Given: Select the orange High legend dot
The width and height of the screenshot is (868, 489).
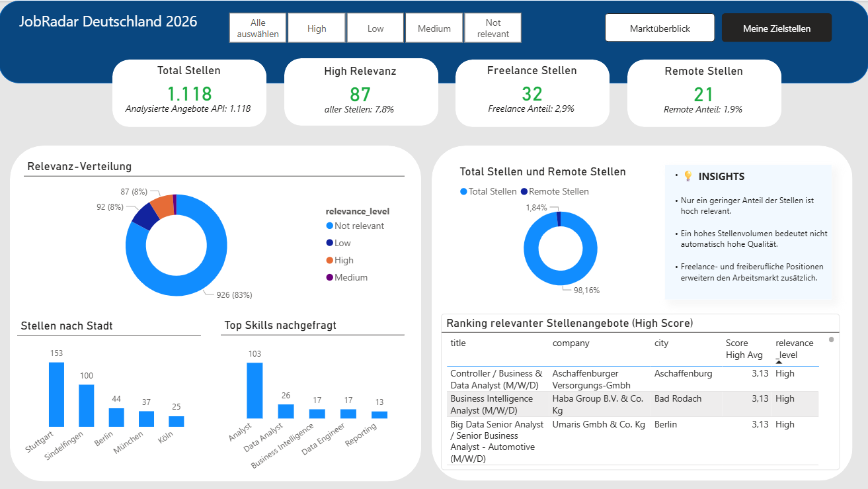Looking at the screenshot, I should (x=330, y=261).
